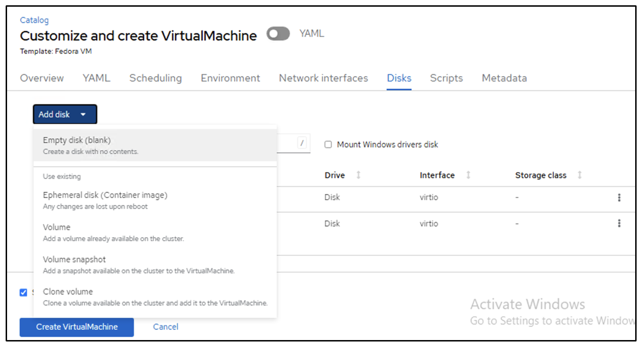Screen dimensions: 644x345
Task: Click the Cancel link
Action: (165, 327)
